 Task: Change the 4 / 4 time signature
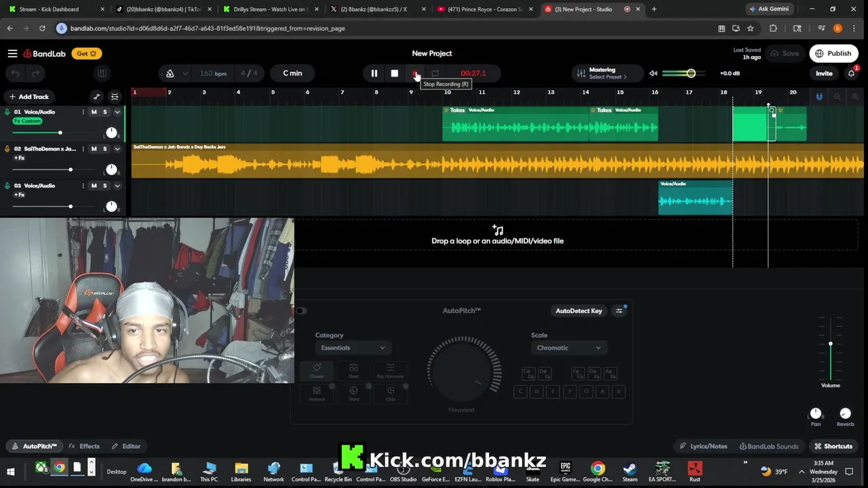pyautogui.click(x=249, y=73)
